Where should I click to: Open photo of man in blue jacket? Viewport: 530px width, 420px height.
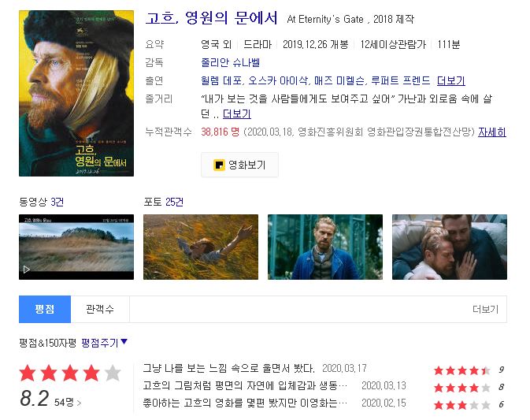pyautogui.click(x=325, y=247)
